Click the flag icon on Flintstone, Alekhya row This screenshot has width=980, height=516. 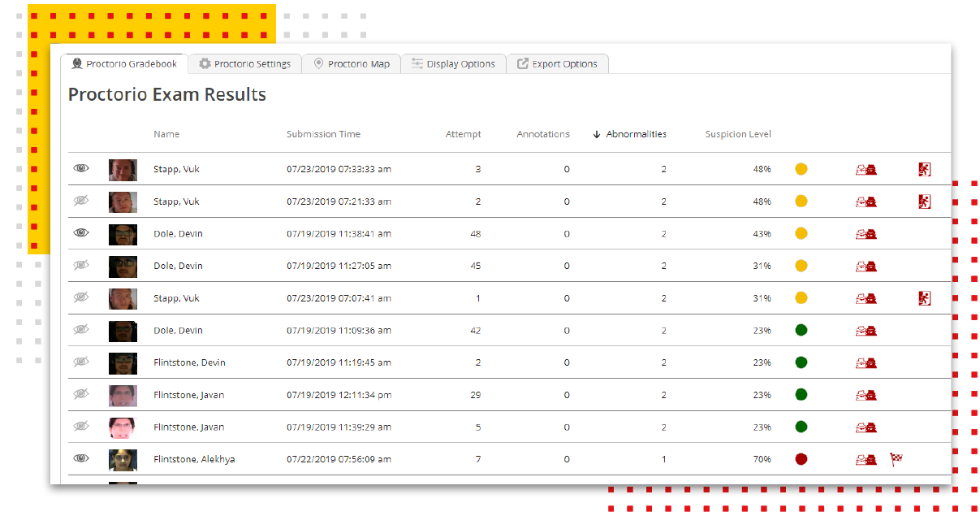(896, 459)
